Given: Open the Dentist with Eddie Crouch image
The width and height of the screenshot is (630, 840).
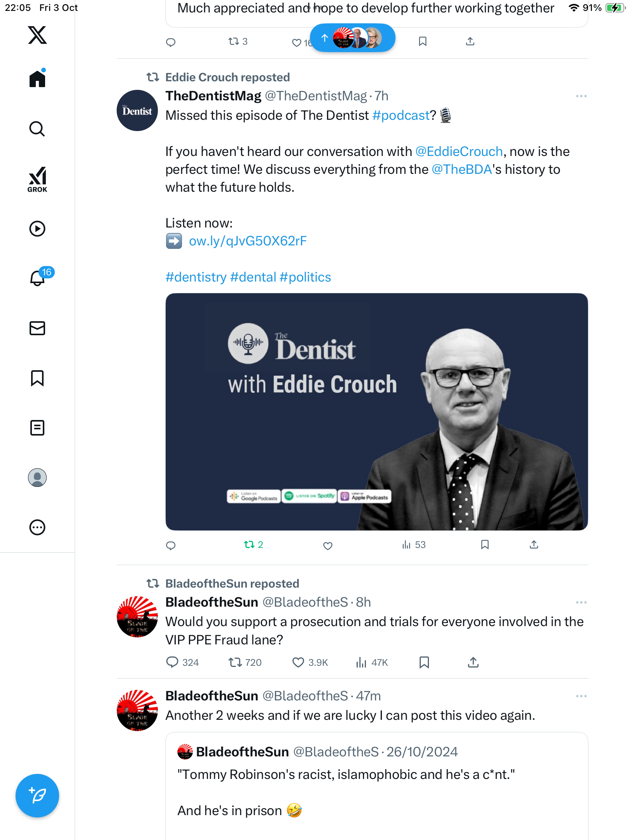Looking at the screenshot, I should pyautogui.click(x=376, y=411).
